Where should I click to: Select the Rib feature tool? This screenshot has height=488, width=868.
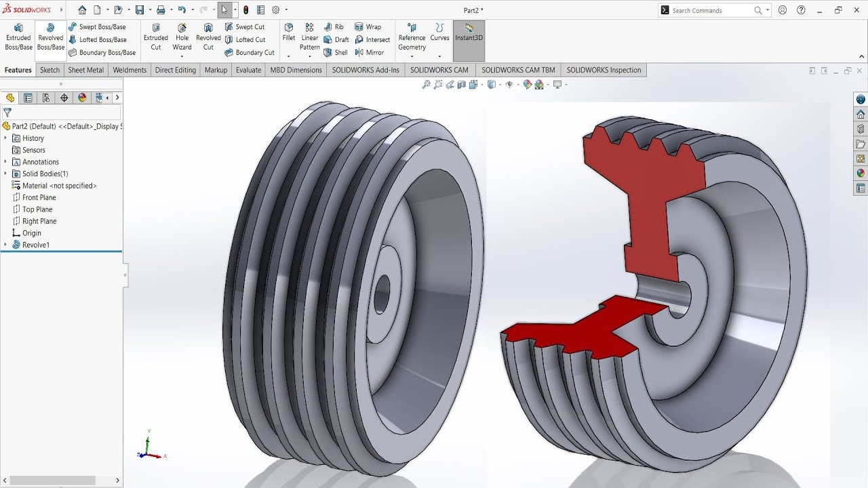pos(334,27)
